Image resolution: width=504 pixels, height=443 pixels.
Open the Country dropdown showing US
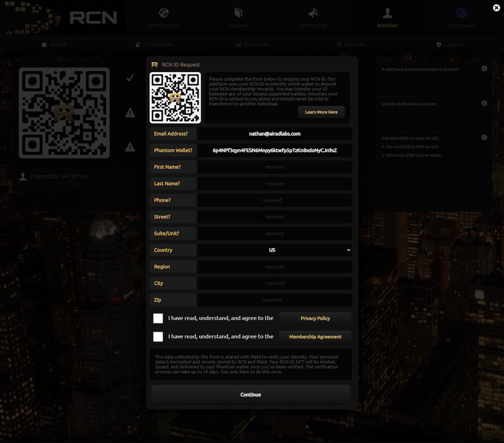[x=275, y=250]
